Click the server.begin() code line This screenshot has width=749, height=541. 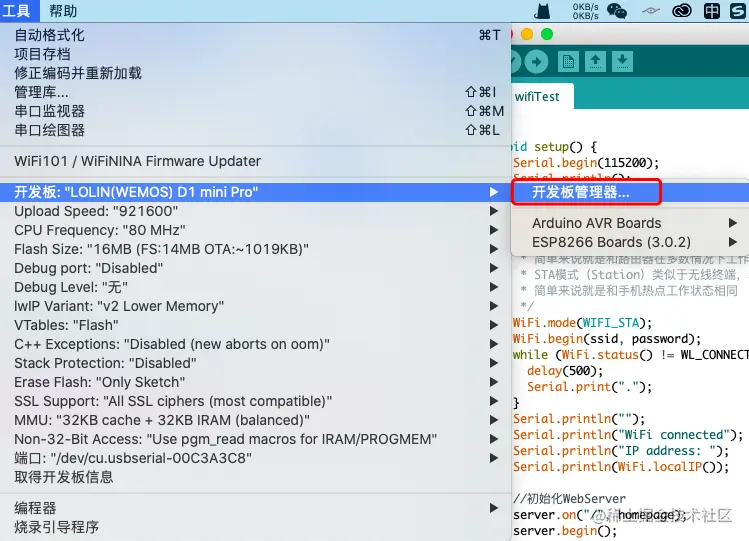(565, 531)
